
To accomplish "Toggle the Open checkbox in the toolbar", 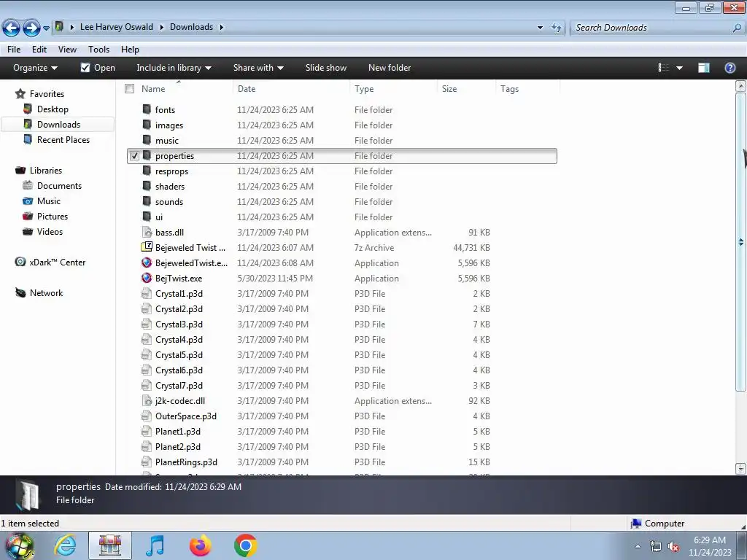I will click(x=85, y=68).
